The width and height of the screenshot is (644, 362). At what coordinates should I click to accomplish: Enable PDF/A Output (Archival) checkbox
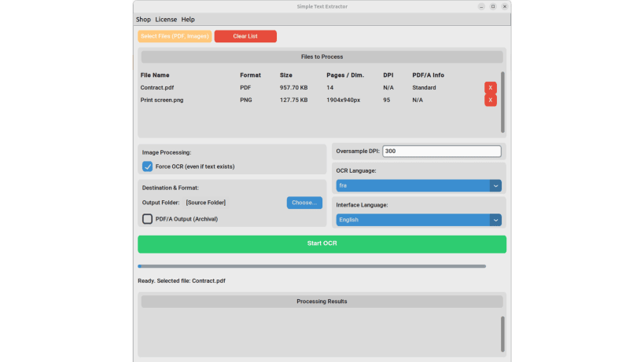coord(148,219)
